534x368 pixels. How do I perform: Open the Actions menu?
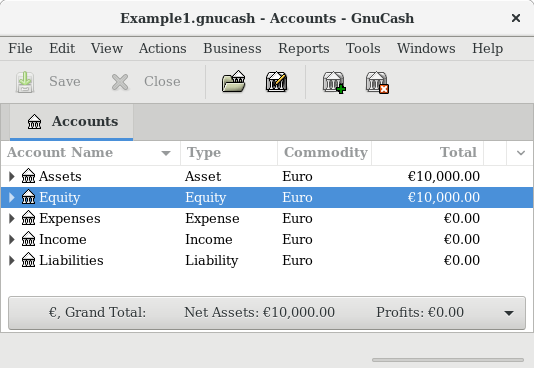(x=162, y=48)
